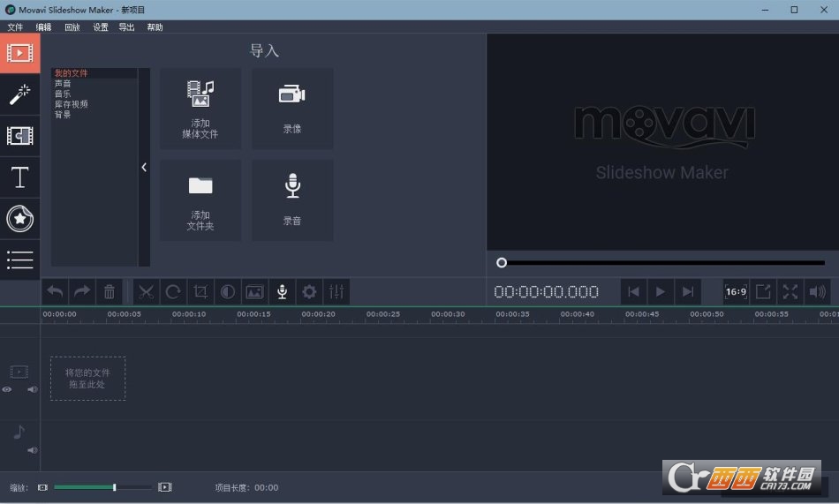Mute the audio track speaker icon
The width and height of the screenshot is (839, 504).
click(x=33, y=450)
